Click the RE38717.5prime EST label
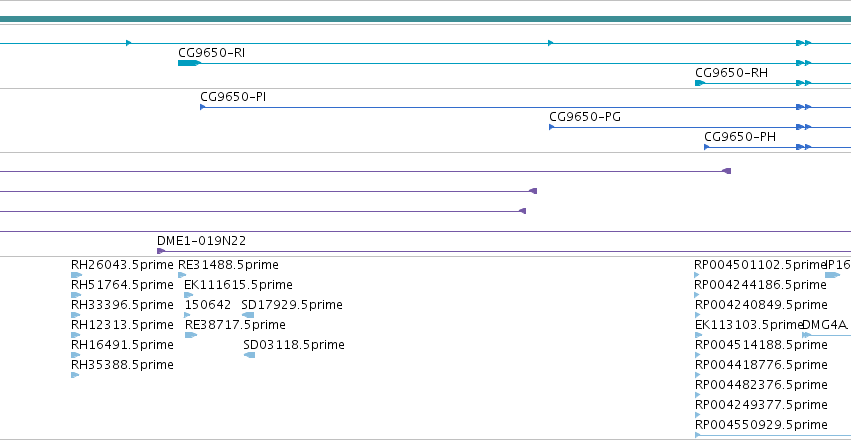 point(235,324)
